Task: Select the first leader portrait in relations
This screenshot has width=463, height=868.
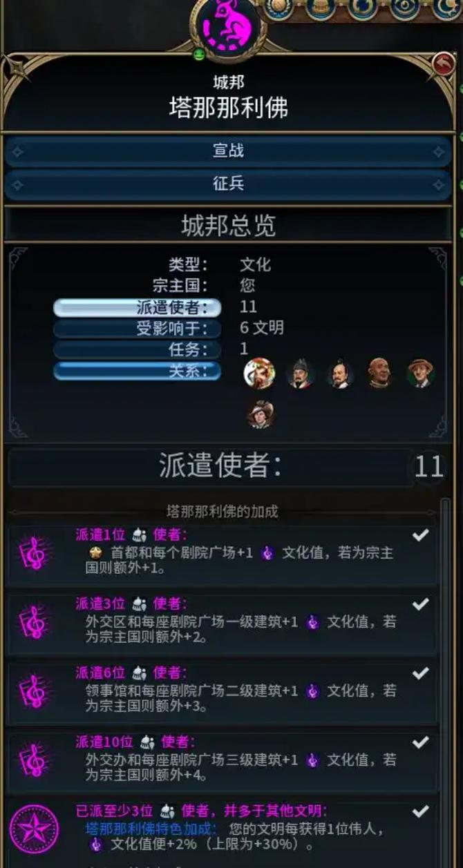Action: [x=260, y=373]
